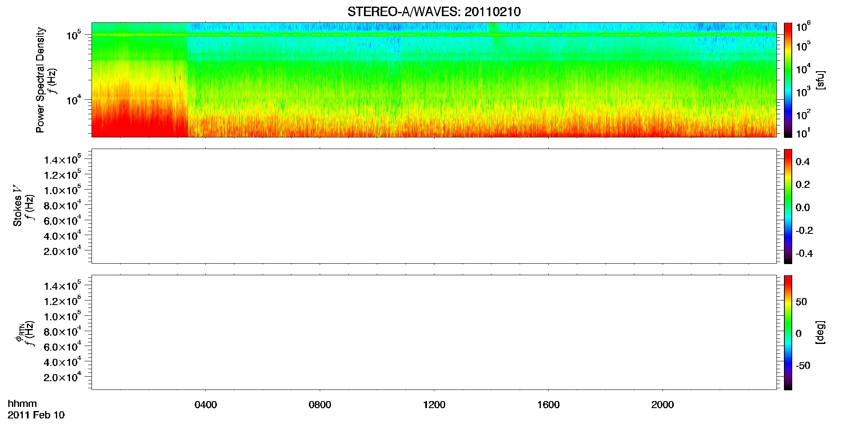868x447 pixels.
Task: Click the 2011 Feb 10 date label
Action: tap(36, 415)
